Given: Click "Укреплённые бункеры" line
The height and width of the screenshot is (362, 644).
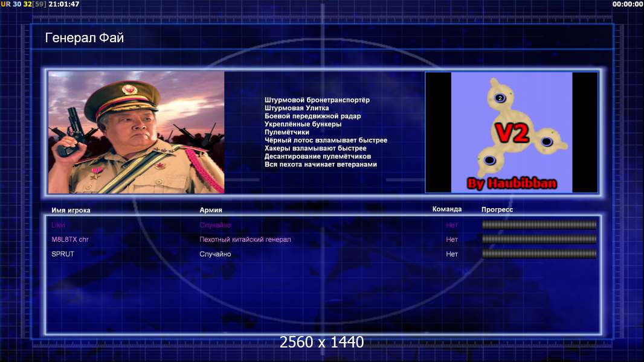Looking at the screenshot, I should click(x=303, y=124).
